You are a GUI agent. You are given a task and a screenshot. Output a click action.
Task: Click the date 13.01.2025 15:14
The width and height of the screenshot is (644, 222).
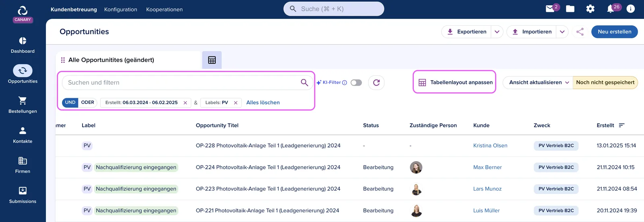click(616, 145)
